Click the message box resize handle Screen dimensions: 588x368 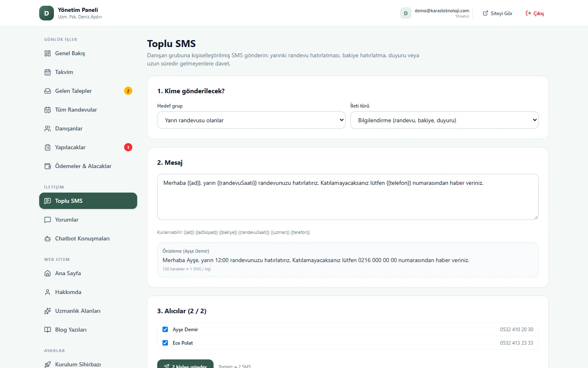pos(536,217)
